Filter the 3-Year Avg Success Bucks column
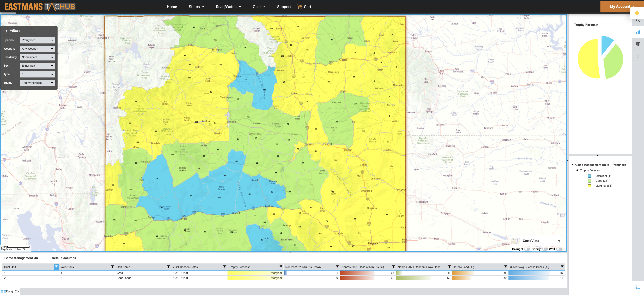Image resolution: width=644 pixels, height=297 pixels. pyautogui.click(x=562, y=267)
